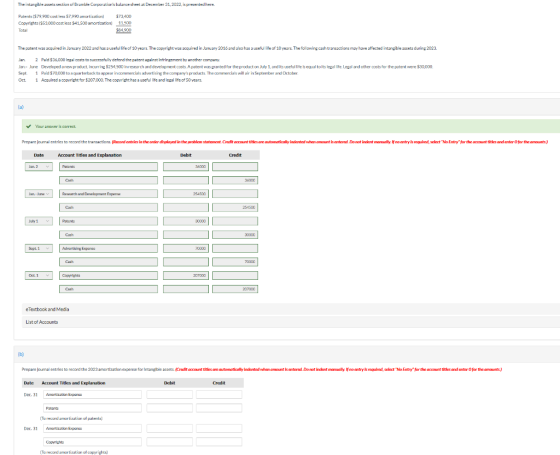Click the Cash account field under Oct. 1 Copyrights
Screen dimensions: 560x455
coord(108,289)
